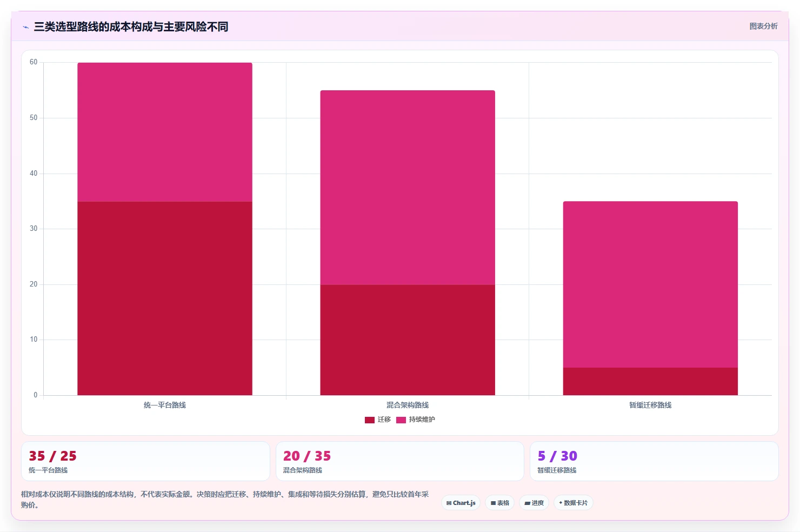Click the 60 y-axis tick label
This screenshot has width=800, height=532.
click(34, 62)
